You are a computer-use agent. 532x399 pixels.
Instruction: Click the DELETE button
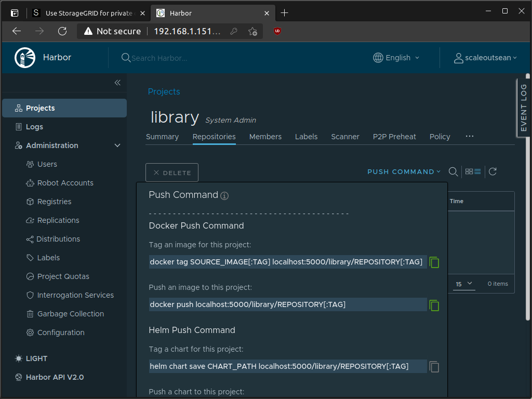[172, 172]
